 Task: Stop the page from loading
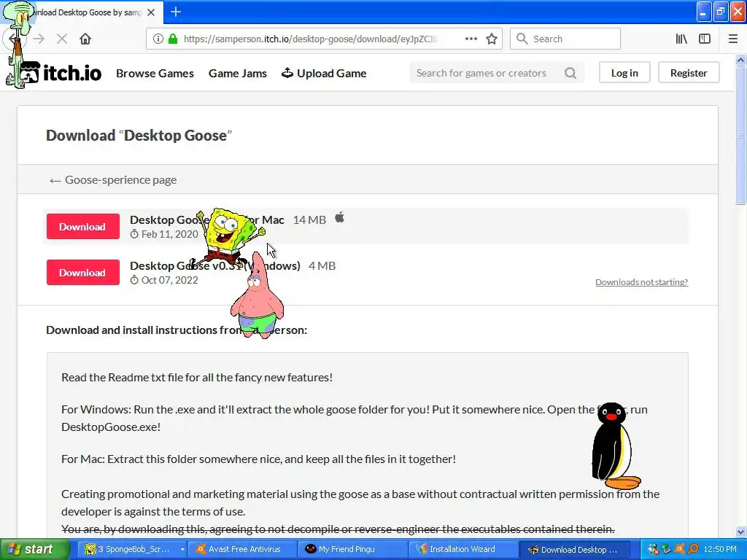tap(62, 39)
